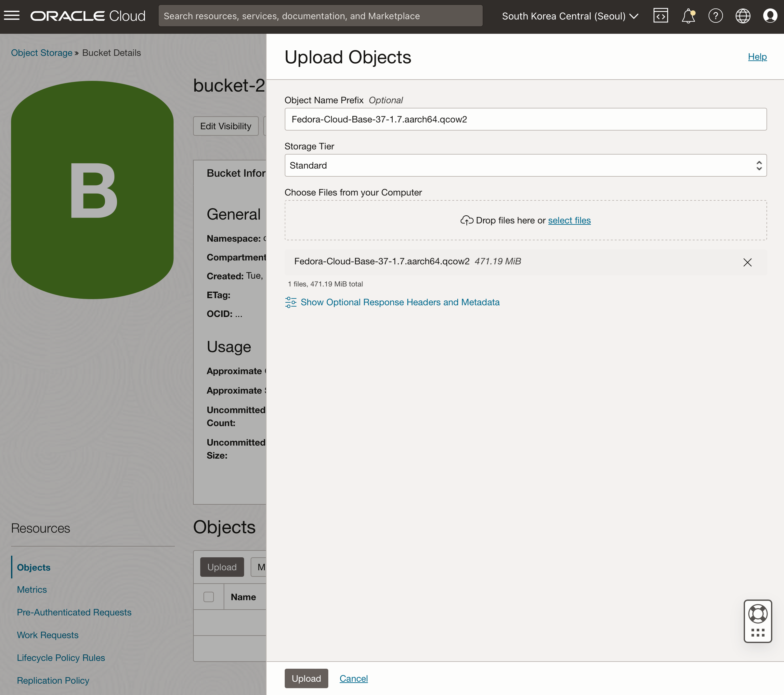Viewport: 784px width, 695px height.
Task: Open the notifications bell
Action: (x=688, y=16)
